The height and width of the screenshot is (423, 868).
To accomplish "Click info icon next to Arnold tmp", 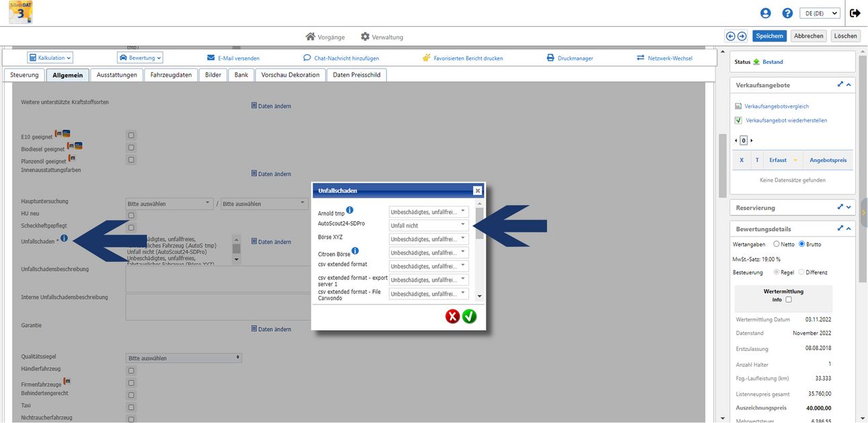I will (350, 210).
